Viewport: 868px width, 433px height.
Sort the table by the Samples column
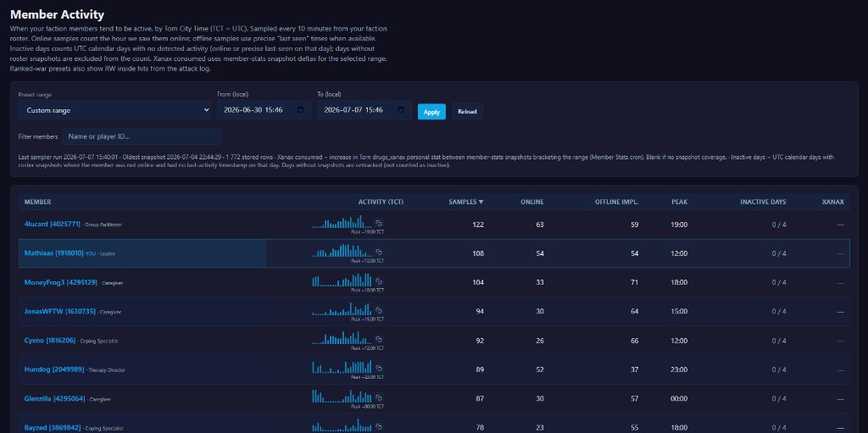click(x=465, y=203)
